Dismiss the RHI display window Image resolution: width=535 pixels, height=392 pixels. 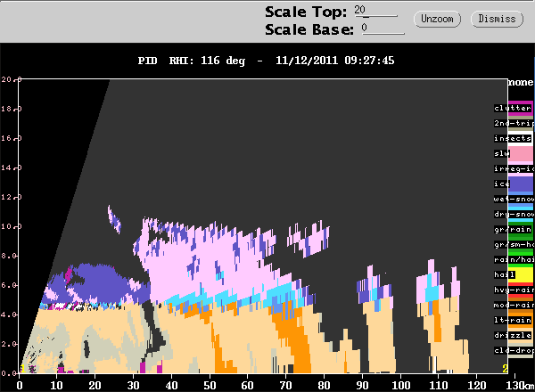[x=497, y=19]
